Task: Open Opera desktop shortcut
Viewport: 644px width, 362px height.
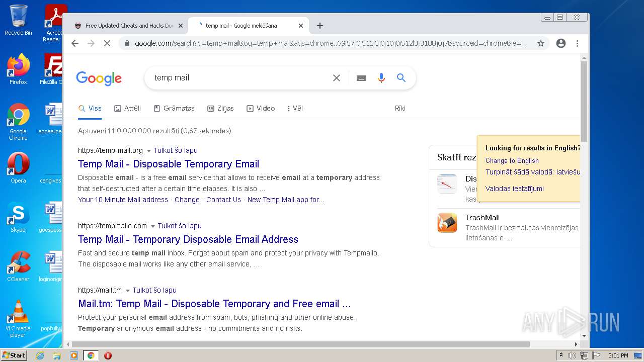Action: [x=18, y=168]
